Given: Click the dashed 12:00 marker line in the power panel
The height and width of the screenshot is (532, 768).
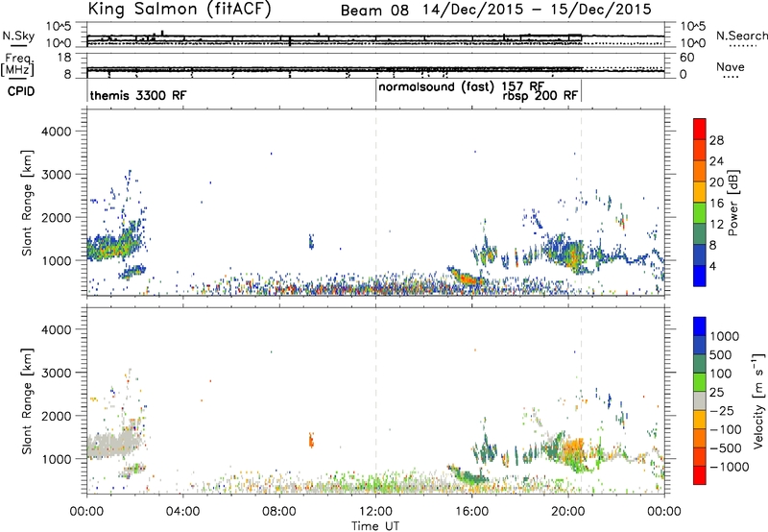Looking at the screenshot, I should (x=375, y=203).
